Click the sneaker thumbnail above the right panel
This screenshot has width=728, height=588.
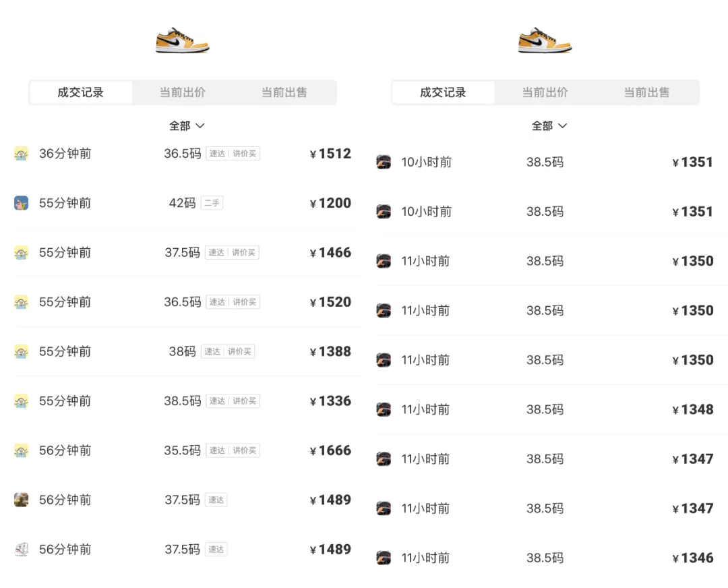pyautogui.click(x=545, y=40)
